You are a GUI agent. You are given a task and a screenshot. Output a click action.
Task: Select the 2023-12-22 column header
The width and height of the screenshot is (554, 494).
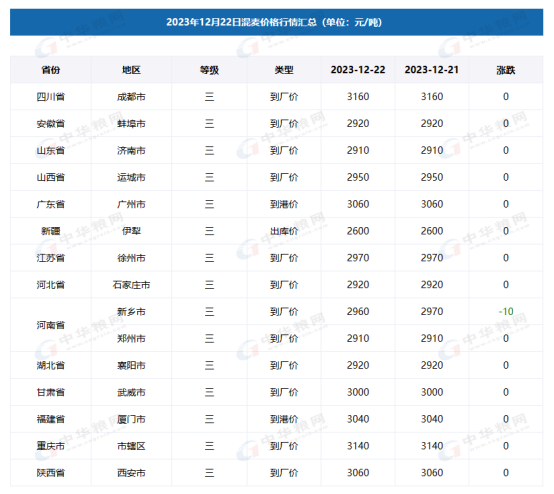pos(358,70)
